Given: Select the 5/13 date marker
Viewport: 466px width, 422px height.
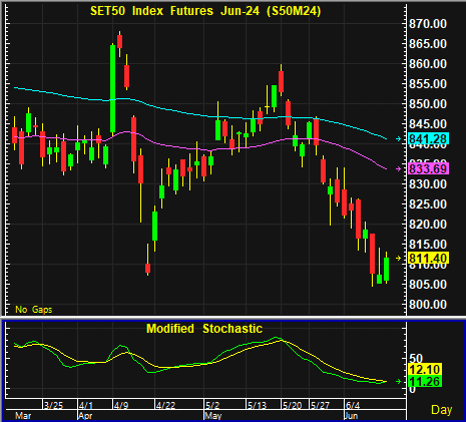Looking at the screenshot, I should 257,406.
